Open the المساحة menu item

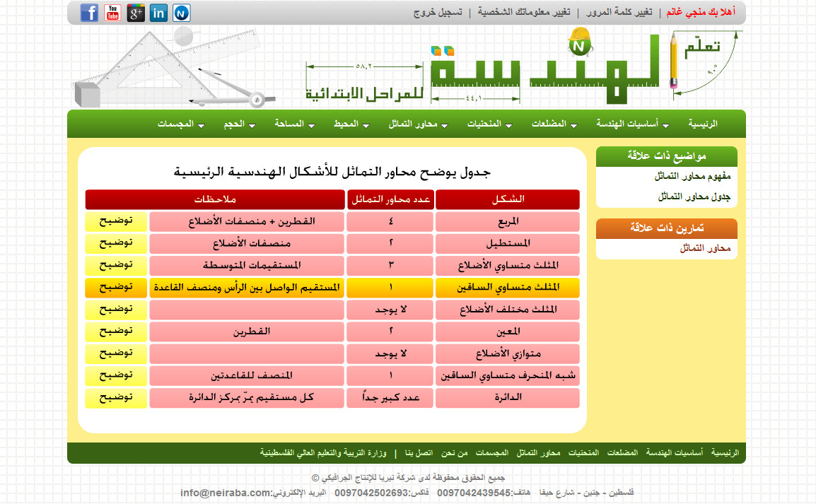[289, 124]
